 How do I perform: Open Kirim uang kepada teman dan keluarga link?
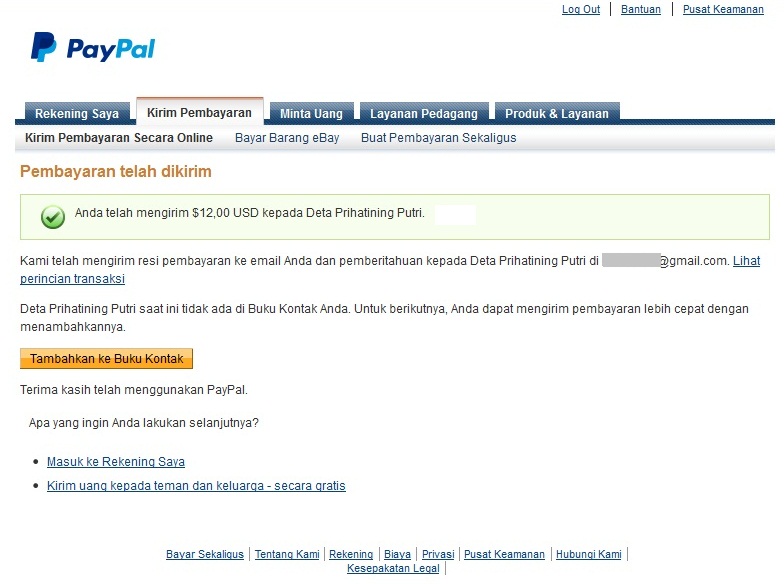(x=196, y=486)
